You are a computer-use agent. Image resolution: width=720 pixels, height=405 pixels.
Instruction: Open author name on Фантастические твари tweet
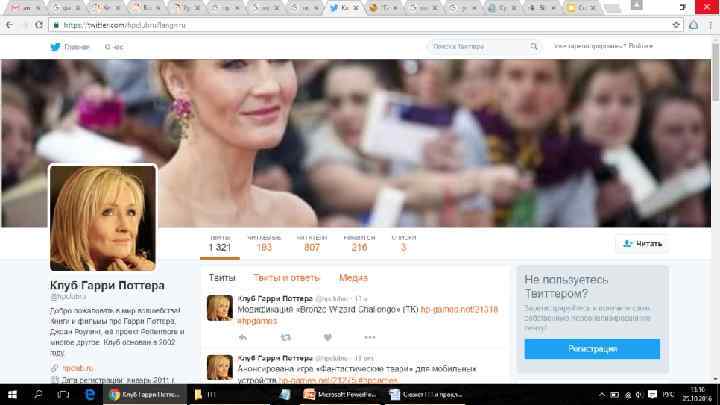pos(275,358)
